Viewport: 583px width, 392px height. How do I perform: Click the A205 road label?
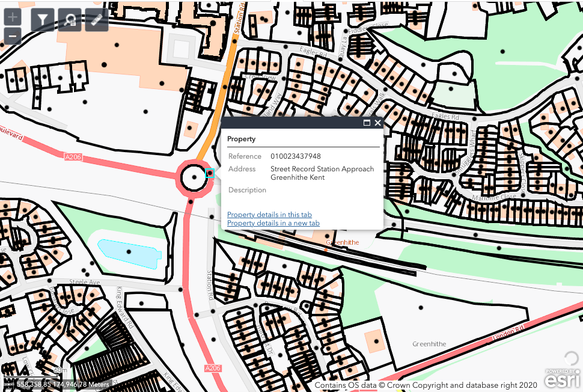click(212, 368)
